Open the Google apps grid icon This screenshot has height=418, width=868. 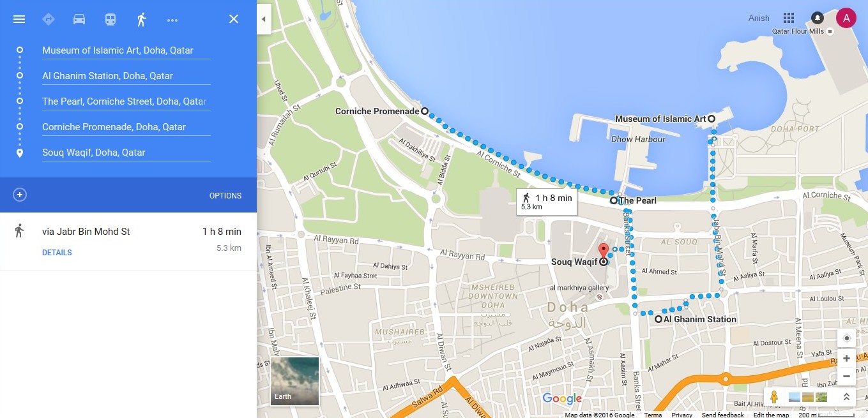coord(789,18)
